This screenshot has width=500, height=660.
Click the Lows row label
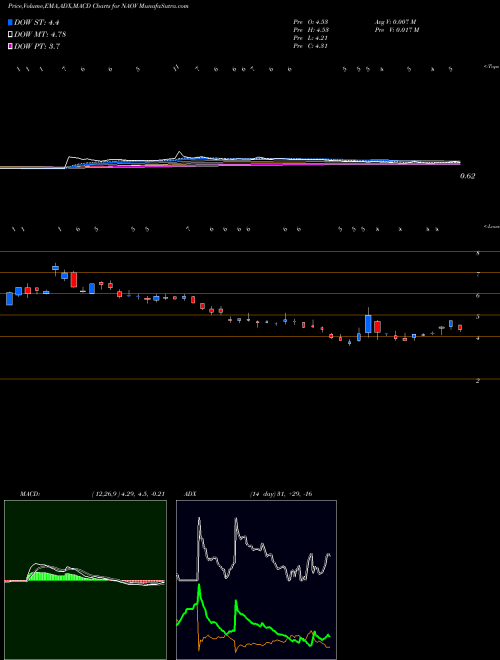point(491,226)
